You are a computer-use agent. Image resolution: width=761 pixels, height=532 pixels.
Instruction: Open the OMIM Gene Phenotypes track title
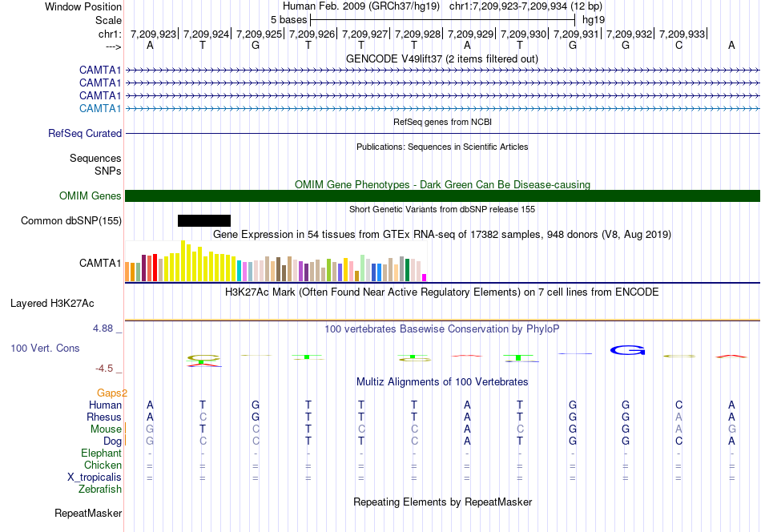[x=442, y=184]
